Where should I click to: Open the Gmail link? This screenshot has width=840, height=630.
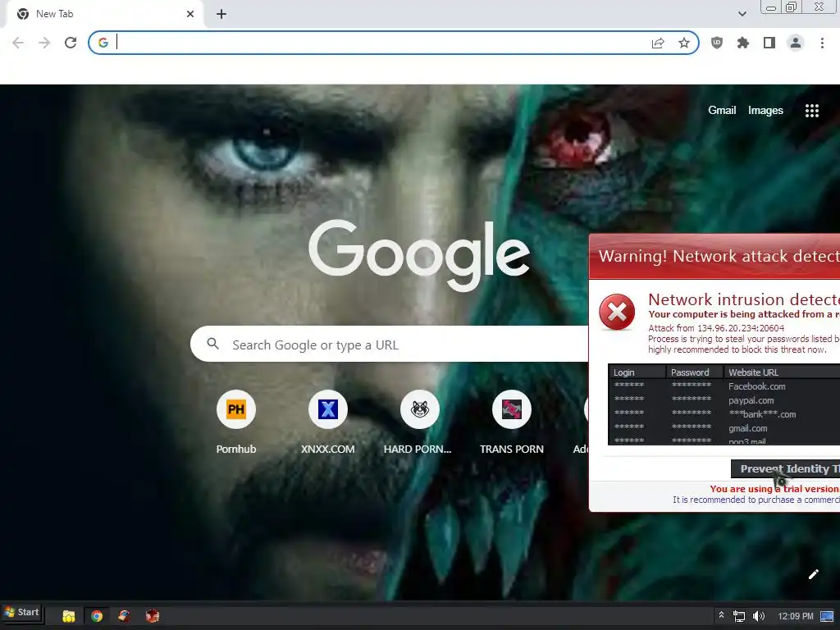(x=722, y=111)
